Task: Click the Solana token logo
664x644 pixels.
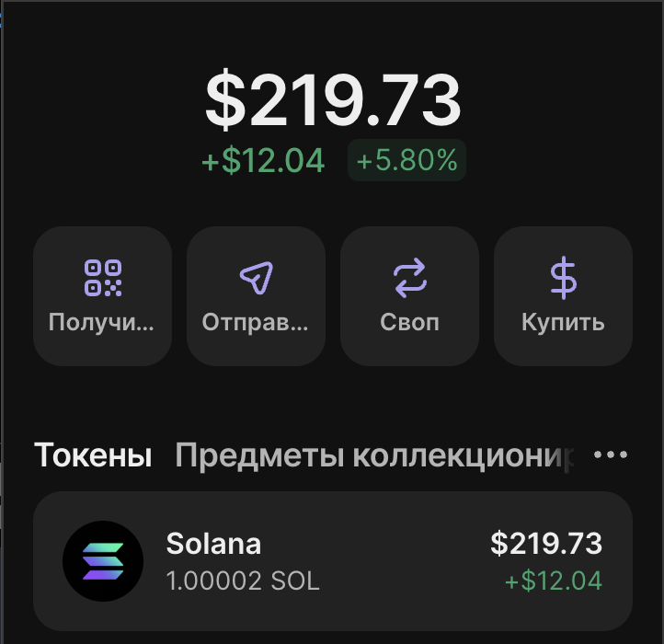Action: [x=103, y=560]
